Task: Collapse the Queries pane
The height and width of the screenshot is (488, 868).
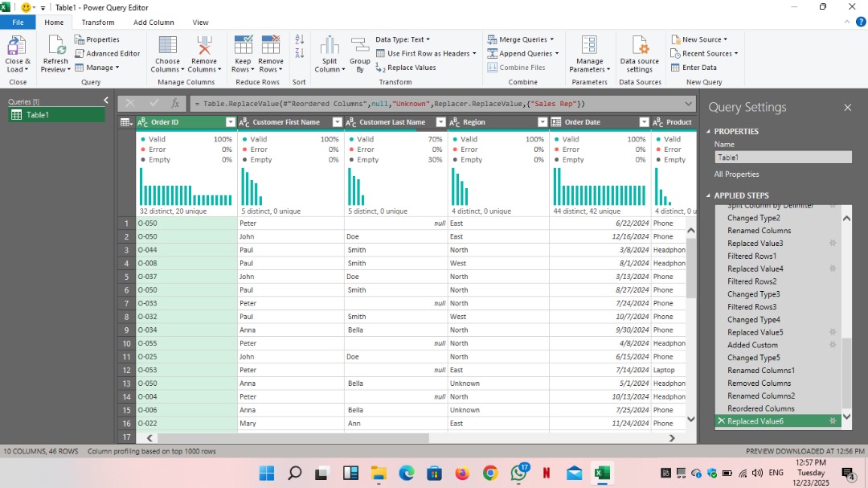Action: point(106,100)
